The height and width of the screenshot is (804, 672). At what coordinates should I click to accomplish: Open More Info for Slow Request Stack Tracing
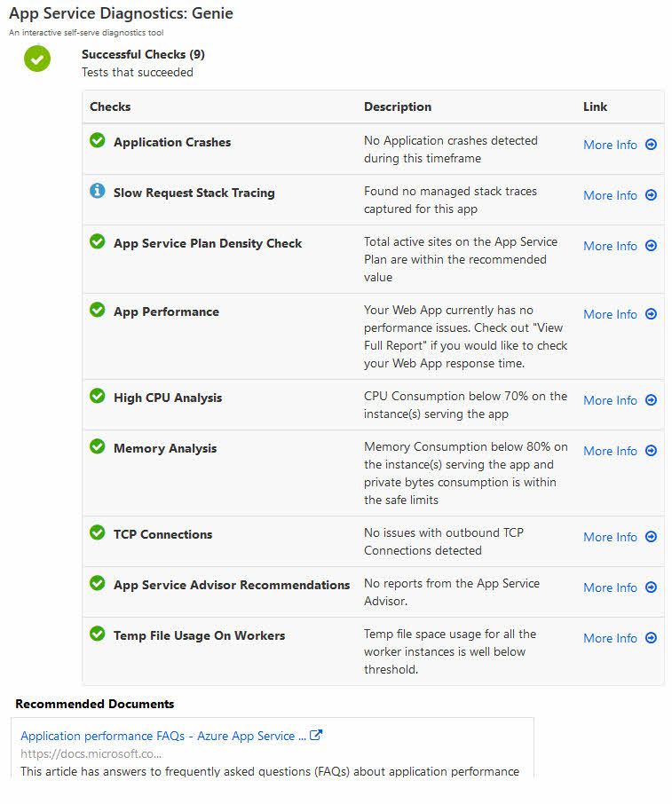coord(610,195)
